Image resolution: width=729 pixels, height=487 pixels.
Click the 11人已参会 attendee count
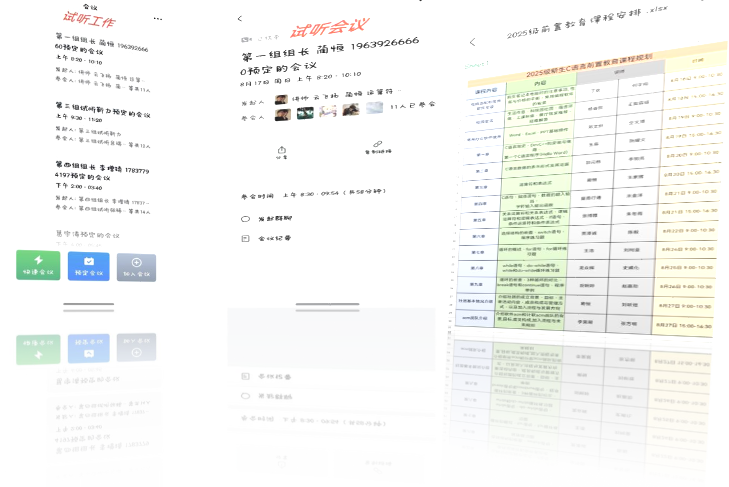413,105
